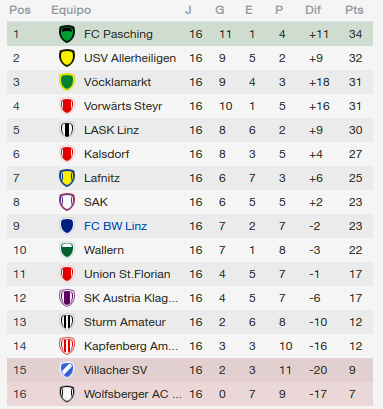Open the Vorwärts Steyr team name
The width and height of the screenshot is (383, 409).
point(123,106)
